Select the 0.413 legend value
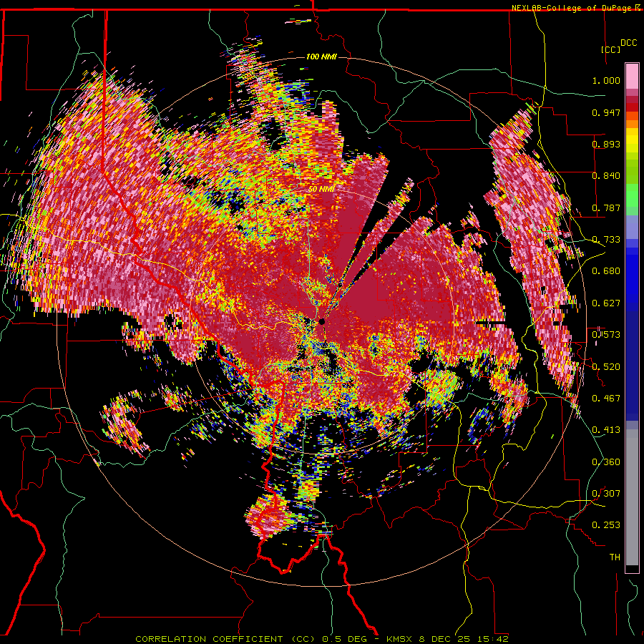This screenshot has width=644, height=644. pyautogui.click(x=606, y=430)
